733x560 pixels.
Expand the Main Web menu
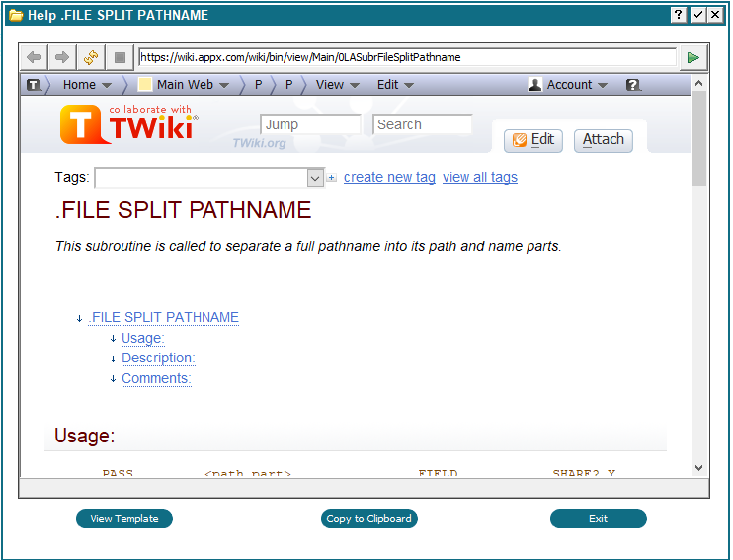[193, 85]
